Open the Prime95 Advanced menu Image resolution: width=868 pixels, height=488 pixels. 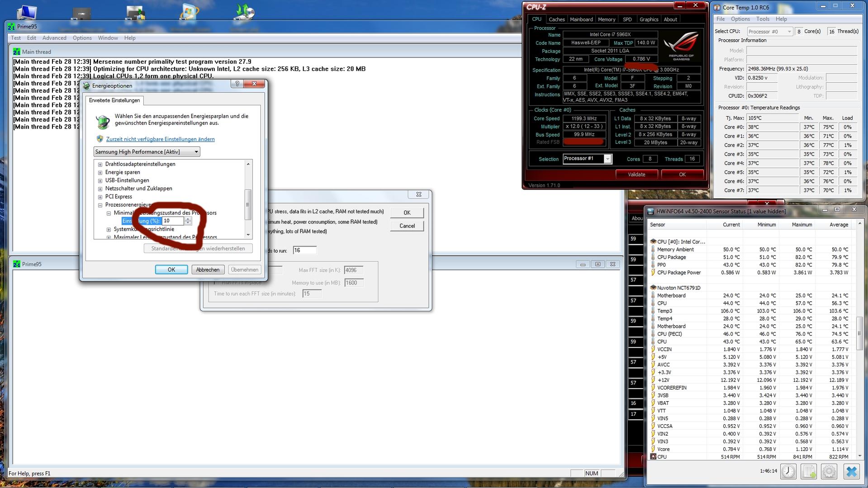pos(54,38)
